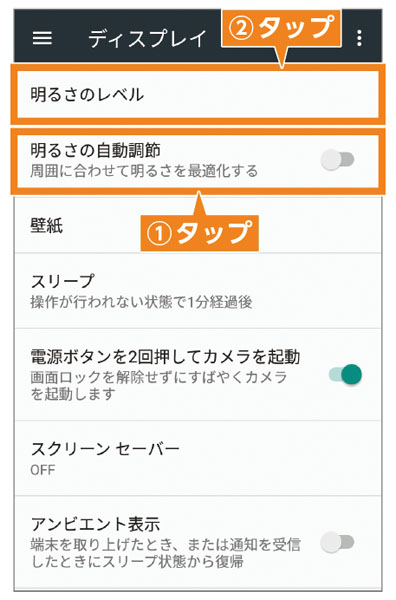The height and width of the screenshot is (600, 396).
Task: Open the スリープ timeout setting
Action: coord(198,290)
